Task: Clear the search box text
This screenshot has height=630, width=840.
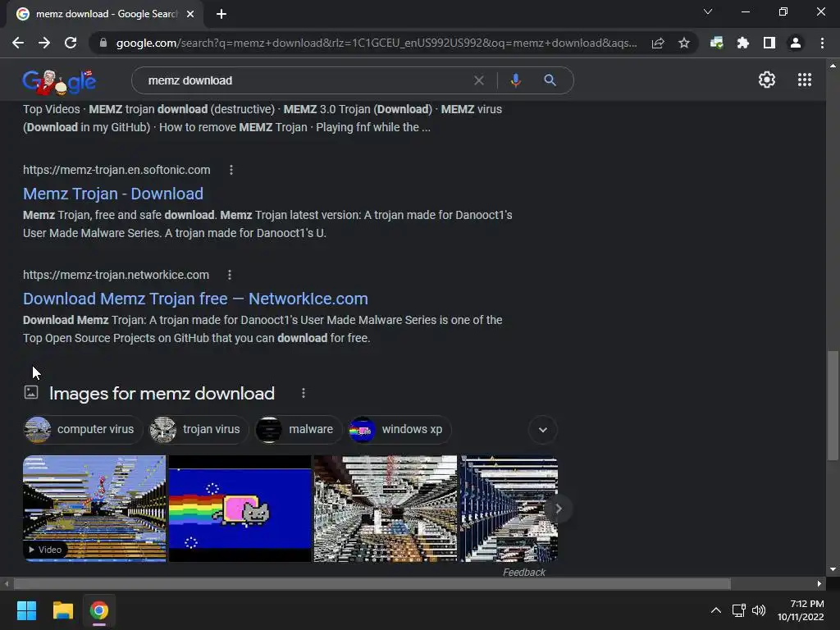Action: (479, 80)
